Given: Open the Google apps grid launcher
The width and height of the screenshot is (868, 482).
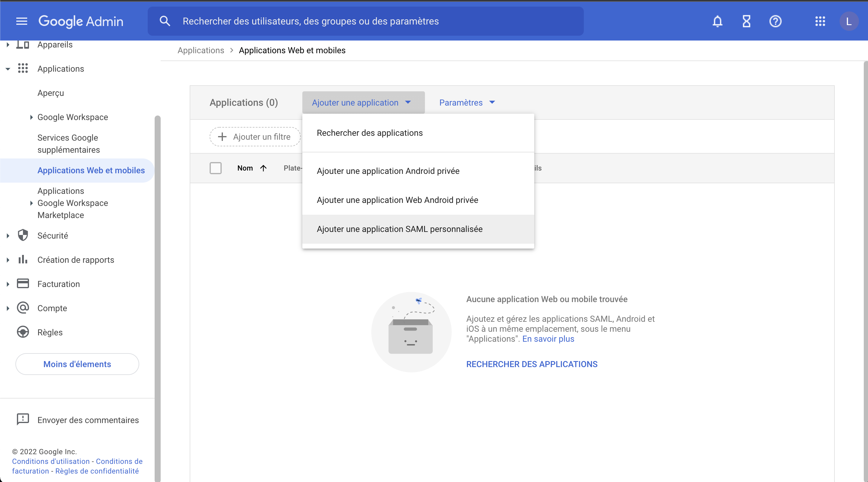Looking at the screenshot, I should click(820, 21).
